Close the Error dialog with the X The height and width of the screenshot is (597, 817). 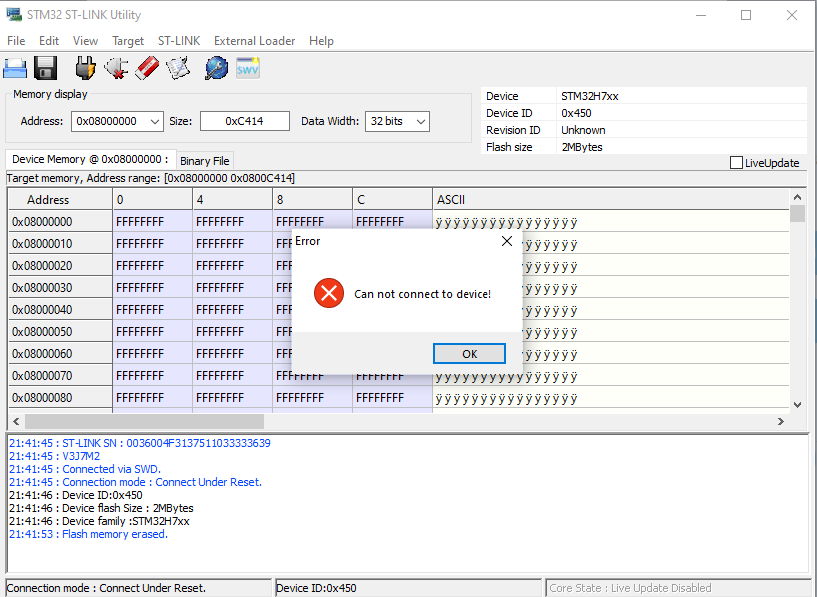tap(506, 241)
